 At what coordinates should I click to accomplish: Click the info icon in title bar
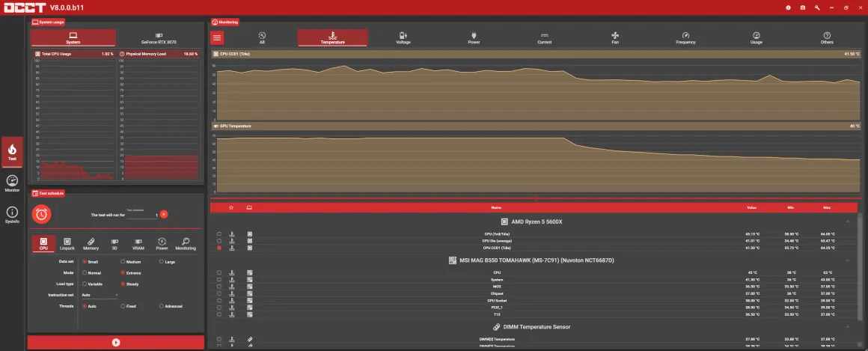[x=788, y=7]
